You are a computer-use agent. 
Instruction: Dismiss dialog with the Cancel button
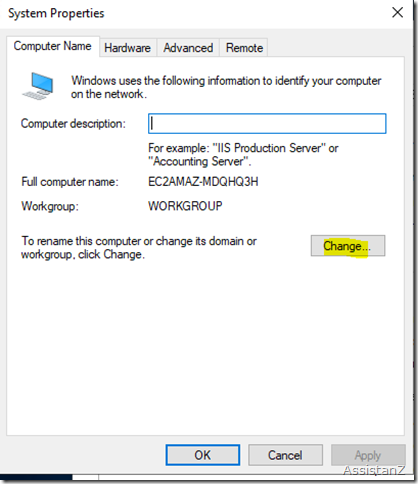pyautogui.click(x=285, y=455)
